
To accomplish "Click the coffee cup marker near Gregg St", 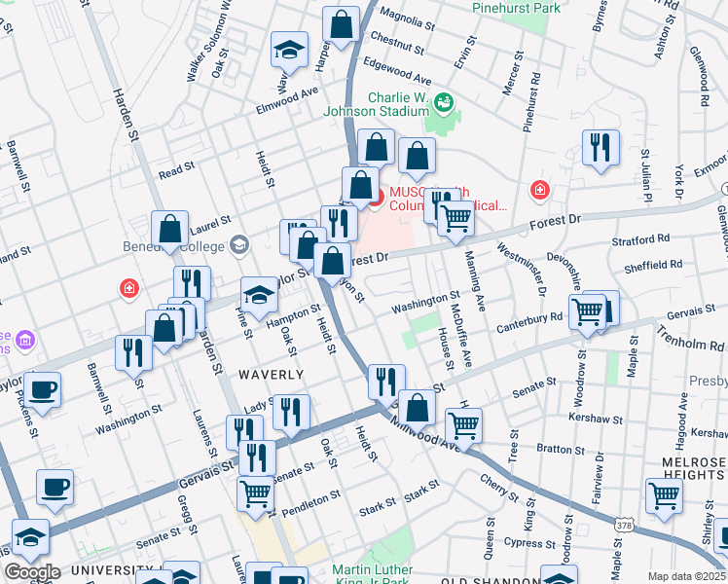I will (55, 489).
